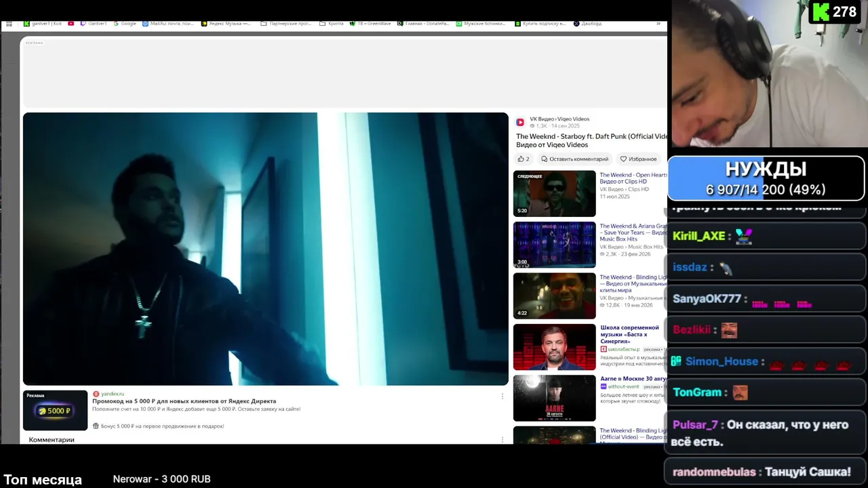Click the emote in Bezlikii's message
Viewport: 868px width, 488px height.
(x=729, y=330)
